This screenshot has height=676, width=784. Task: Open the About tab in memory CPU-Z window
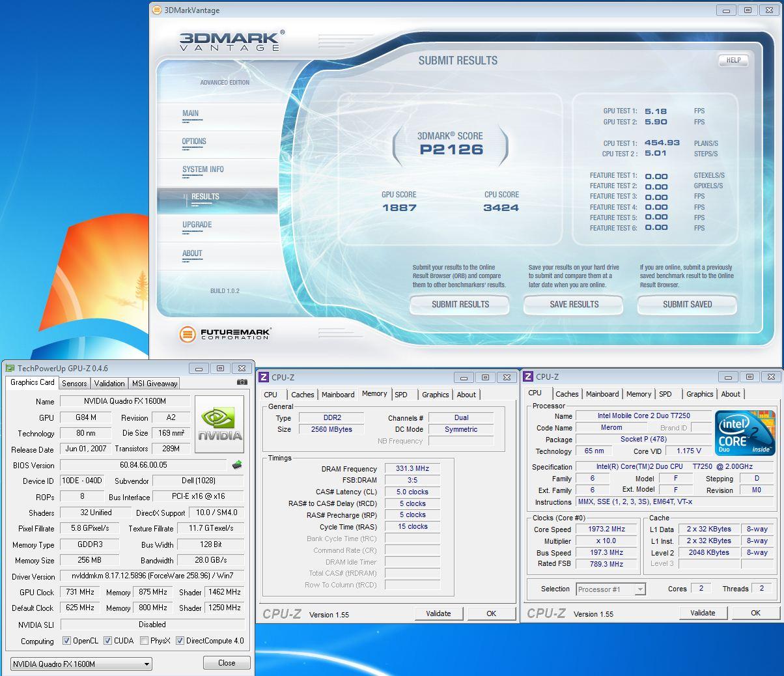click(466, 395)
